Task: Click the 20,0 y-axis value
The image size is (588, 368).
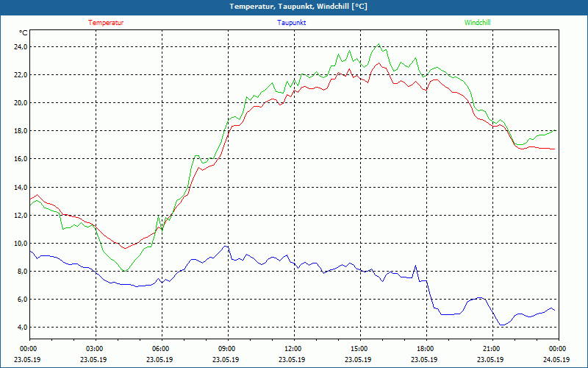Action: pyautogui.click(x=21, y=103)
